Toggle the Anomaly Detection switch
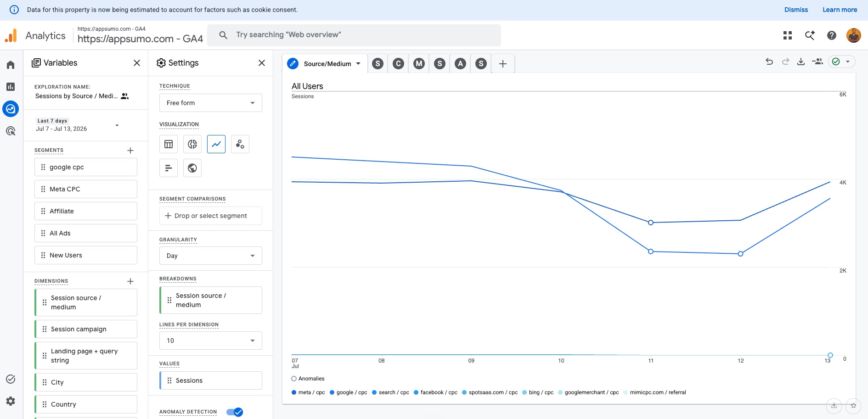Image resolution: width=868 pixels, height=419 pixels. click(x=235, y=412)
